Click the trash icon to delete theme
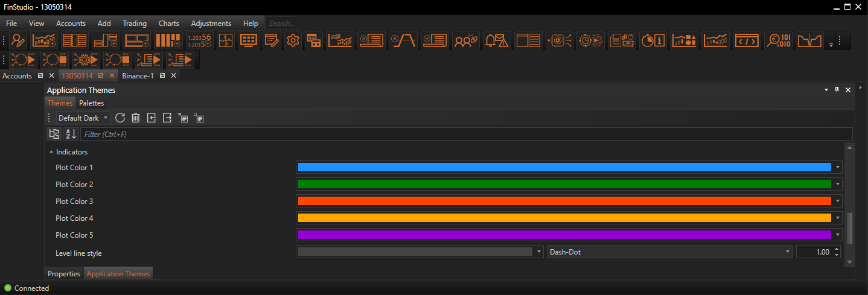Image resolution: width=868 pixels, height=295 pixels. tap(136, 118)
